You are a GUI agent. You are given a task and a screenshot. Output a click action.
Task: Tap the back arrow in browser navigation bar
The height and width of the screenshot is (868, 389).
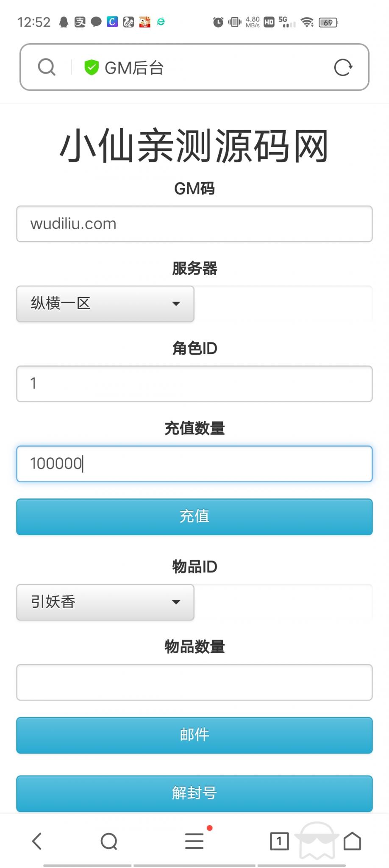tap(37, 842)
